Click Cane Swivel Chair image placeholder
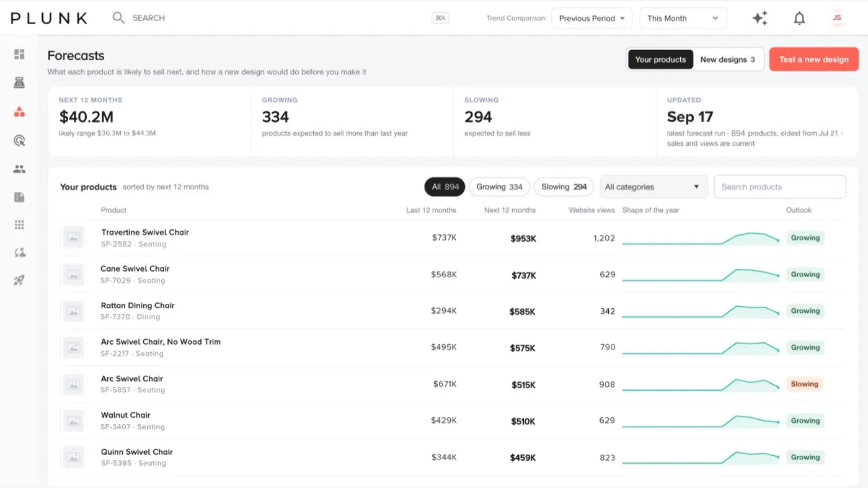The height and width of the screenshot is (488, 868). click(x=74, y=274)
